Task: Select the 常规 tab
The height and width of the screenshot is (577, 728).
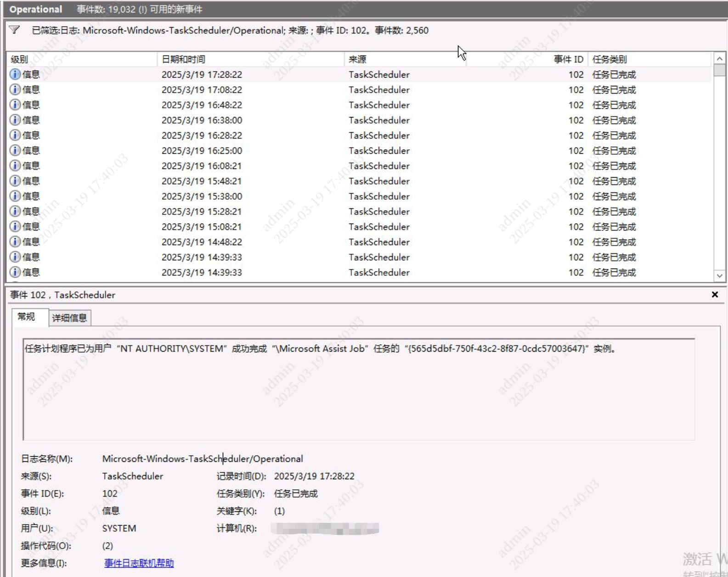Action: coord(26,317)
